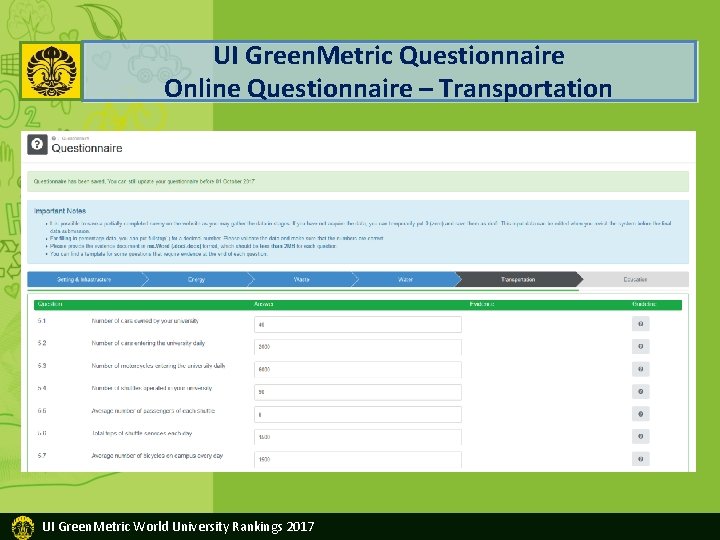Image resolution: width=720 pixels, height=540 pixels.
Task: Click answer field for cars entering university daily
Action: [x=358, y=347]
